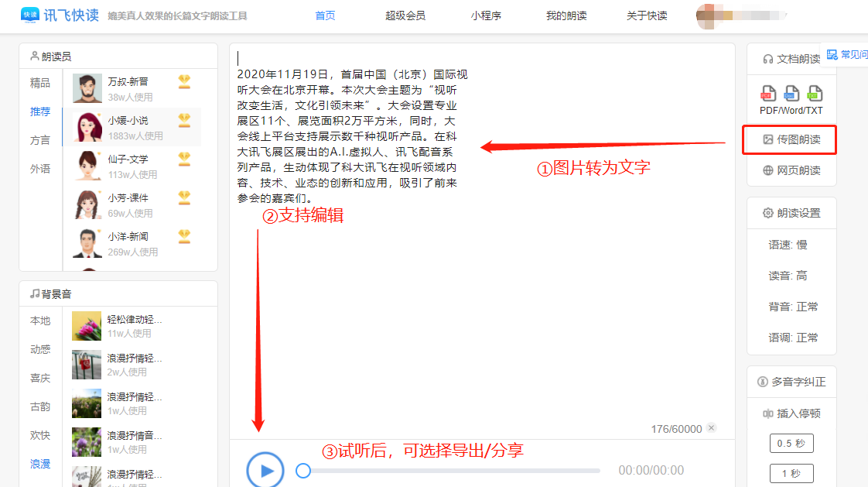Upload a Word file via blue icon
868x487 pixels.
pyautogui.click(x=791, y=93)
